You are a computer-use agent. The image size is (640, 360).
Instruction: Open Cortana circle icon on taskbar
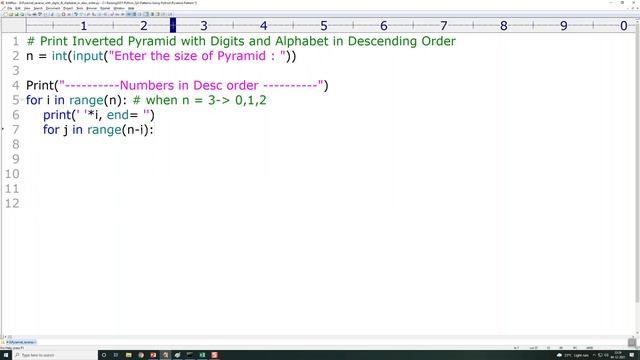[x=104, y=355]
